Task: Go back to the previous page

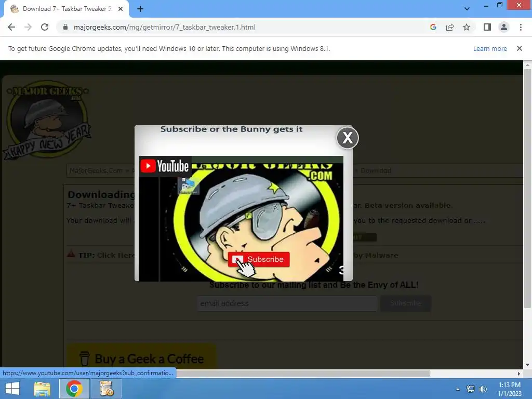Action: [11, 27]
